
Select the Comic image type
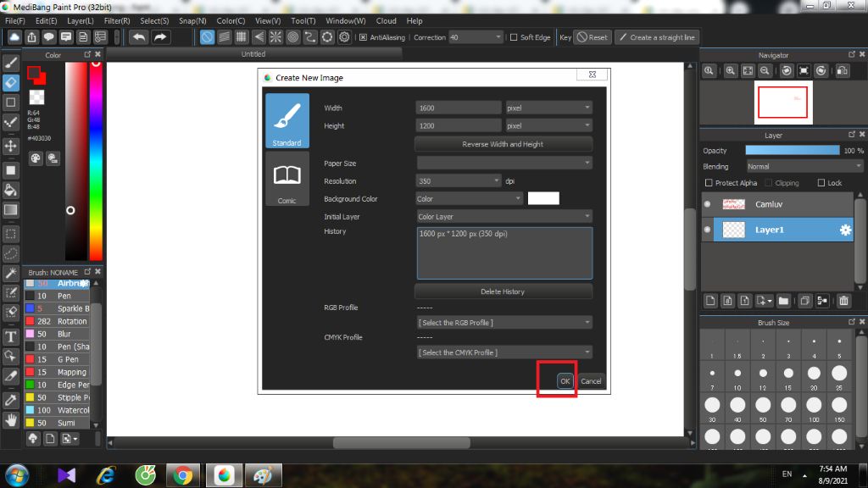click(x=287, y=178)
